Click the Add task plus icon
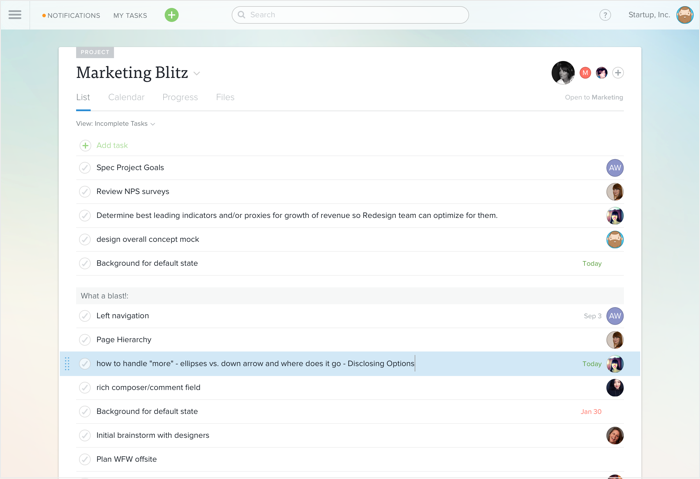 tap(85, 146)
